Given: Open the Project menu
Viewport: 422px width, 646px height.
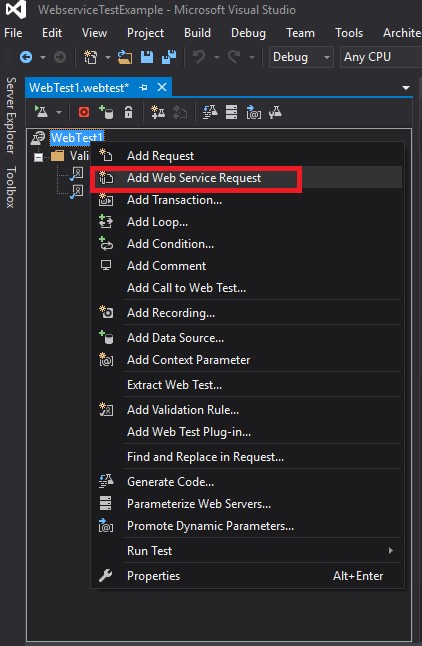Looking at the screenshot, I should [145, 33].
